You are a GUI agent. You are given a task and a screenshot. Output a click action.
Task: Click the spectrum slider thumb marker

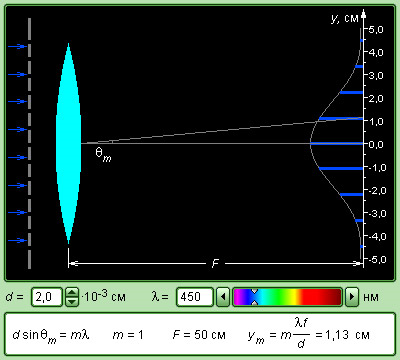[254, 297]
